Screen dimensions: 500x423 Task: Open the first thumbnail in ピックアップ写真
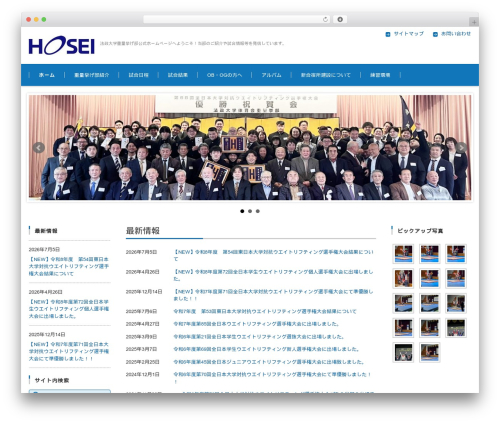click(x=403, y=254)
